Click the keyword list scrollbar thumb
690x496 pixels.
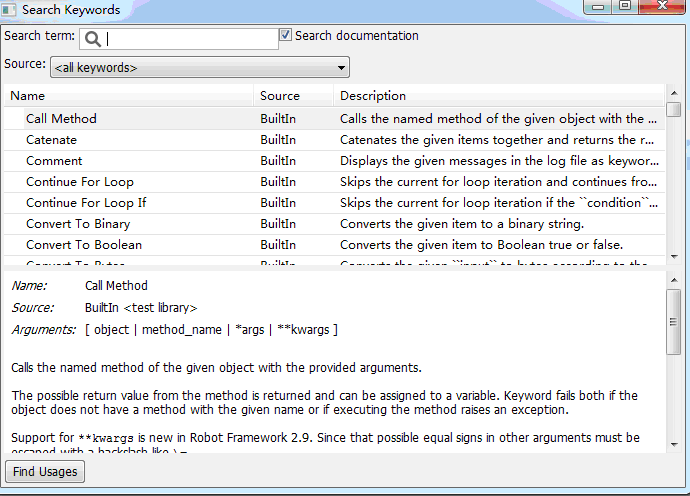pyautogui.click(x=673, y=109)
